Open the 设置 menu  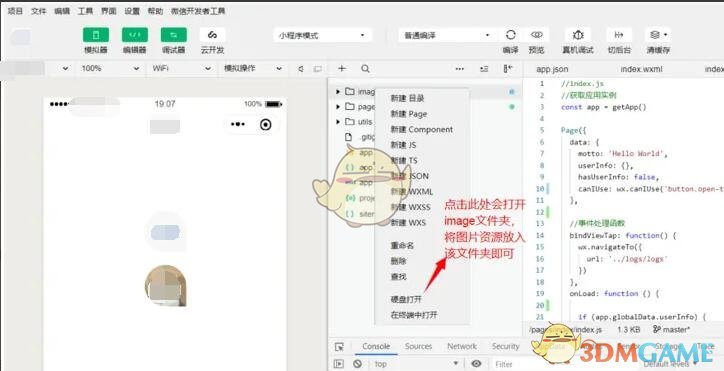132,11
